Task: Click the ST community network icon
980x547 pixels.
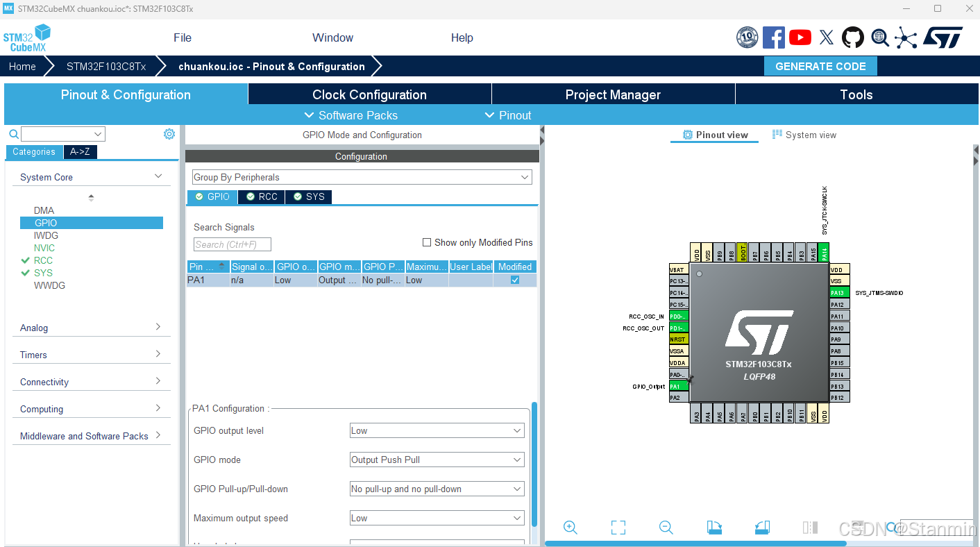Action: click(906, 37)
